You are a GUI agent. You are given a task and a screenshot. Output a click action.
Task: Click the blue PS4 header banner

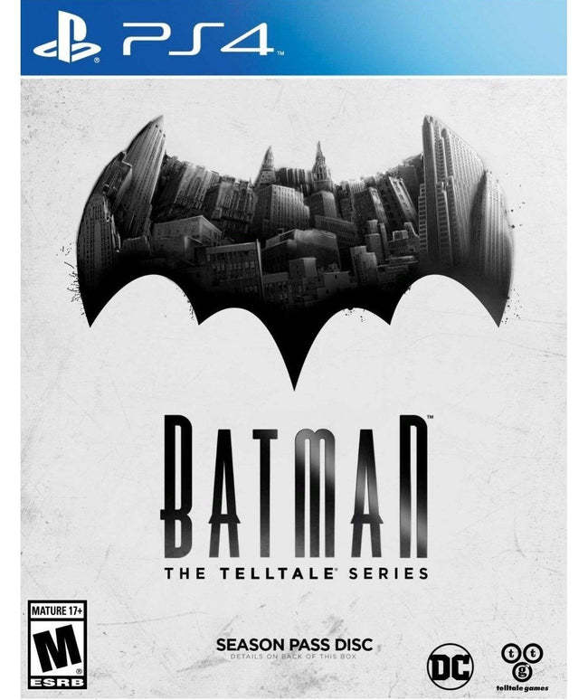click(x=294, y=37)
